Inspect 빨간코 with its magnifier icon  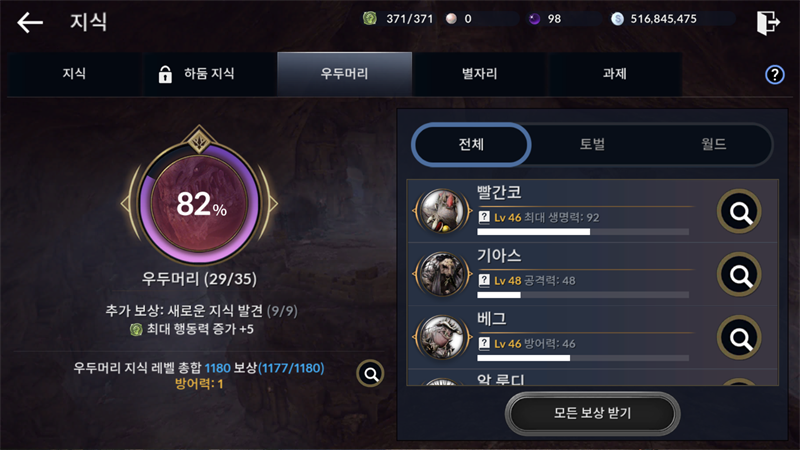click(x=739, y=211)
